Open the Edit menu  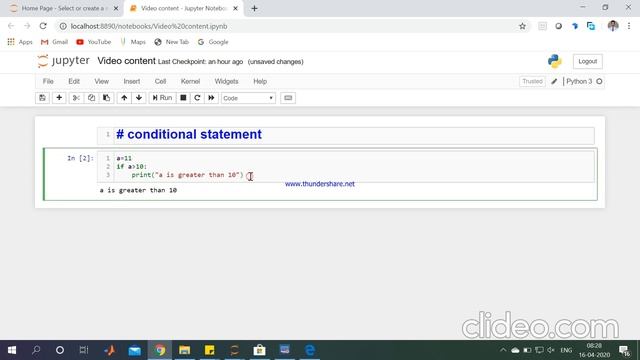click(x=74, y=81)
